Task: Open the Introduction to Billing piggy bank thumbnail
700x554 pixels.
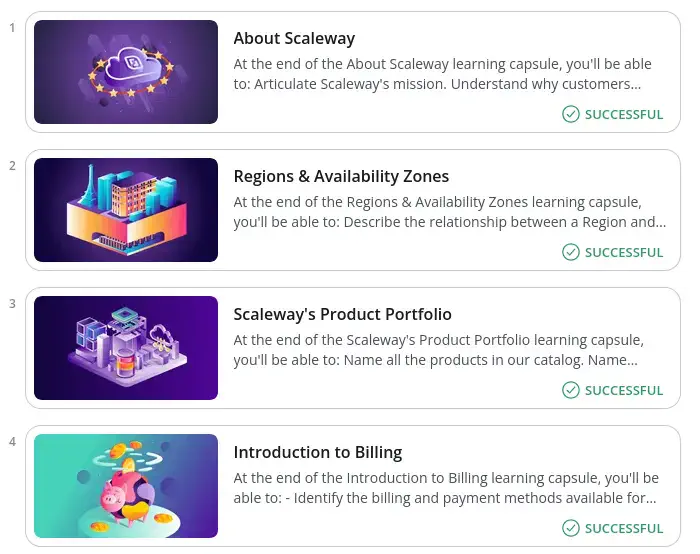Action: pyautogui.click(x=126, y=486)
